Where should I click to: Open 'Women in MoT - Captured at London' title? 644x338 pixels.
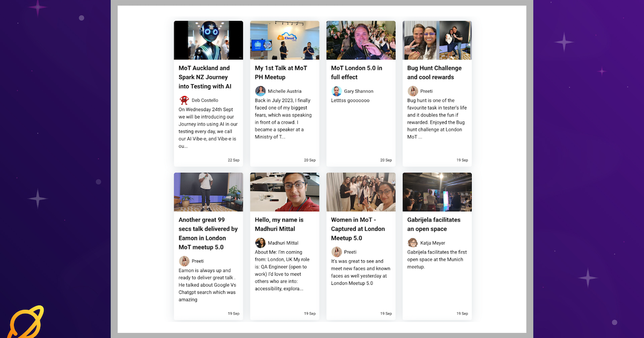358,229
